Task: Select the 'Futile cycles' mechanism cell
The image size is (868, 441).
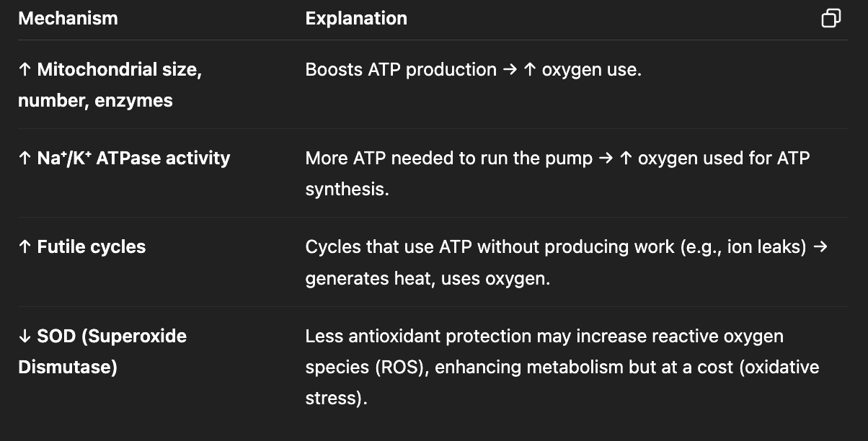Action: click(82, 247)
